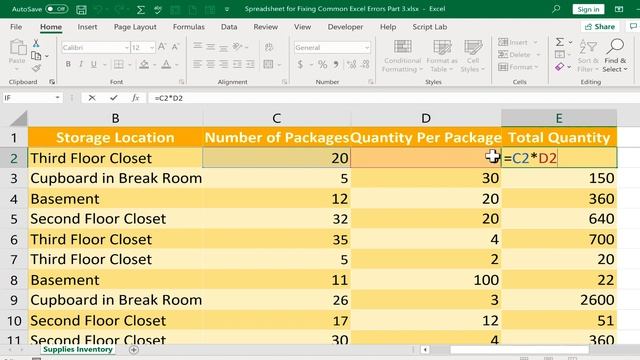This screenshot has height=360, width=640.
Task: Click the Cut scissors icon
Action: click(x=36, y=43)
